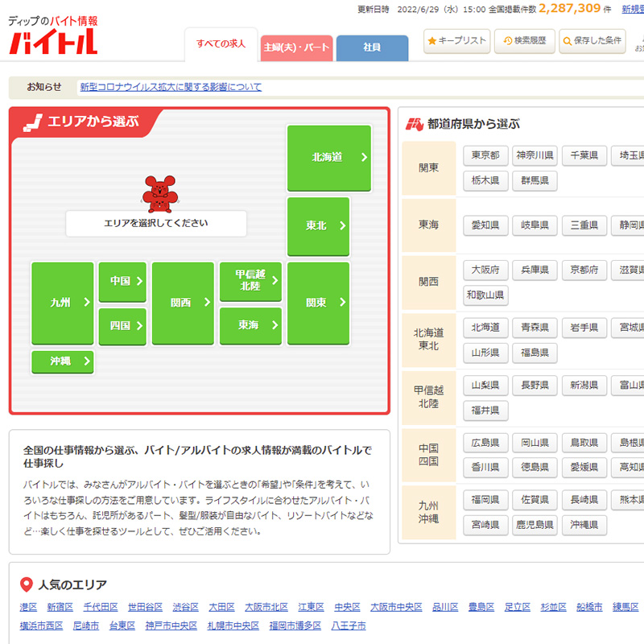Image resolution: width=644 pixels, height=644 pixels.
Task: Switch to 社員 tab
Action: point(372,47)
